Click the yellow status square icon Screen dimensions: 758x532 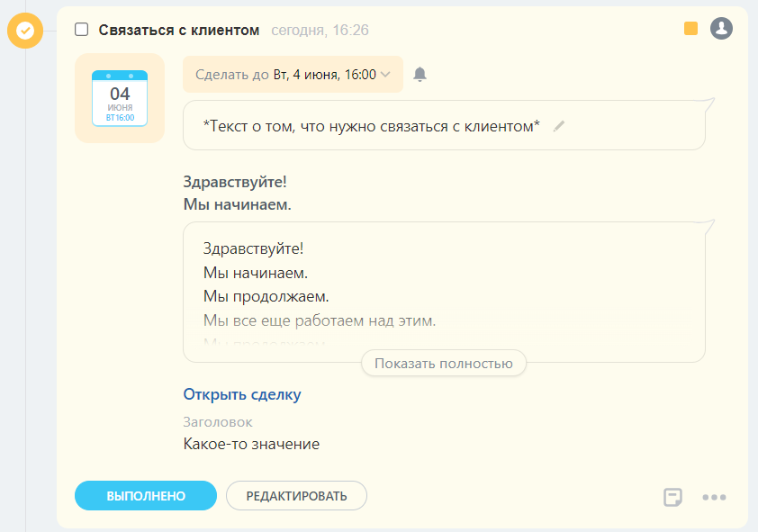(x=690, y=29)
